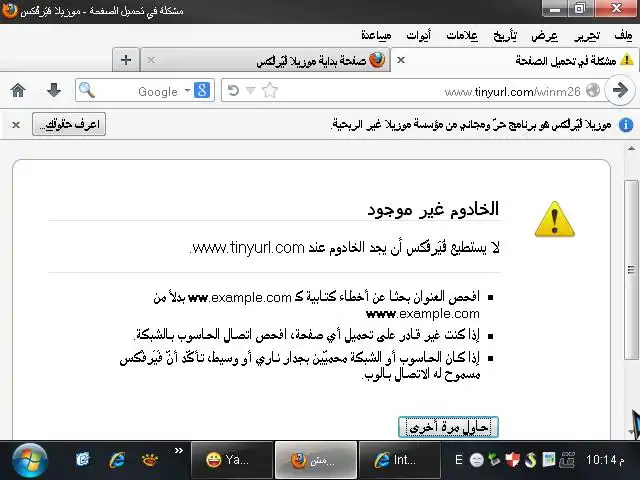Launch Internet Explorer from quick launch
This screenshot has height=480, width=640.
tap(117, 460)
